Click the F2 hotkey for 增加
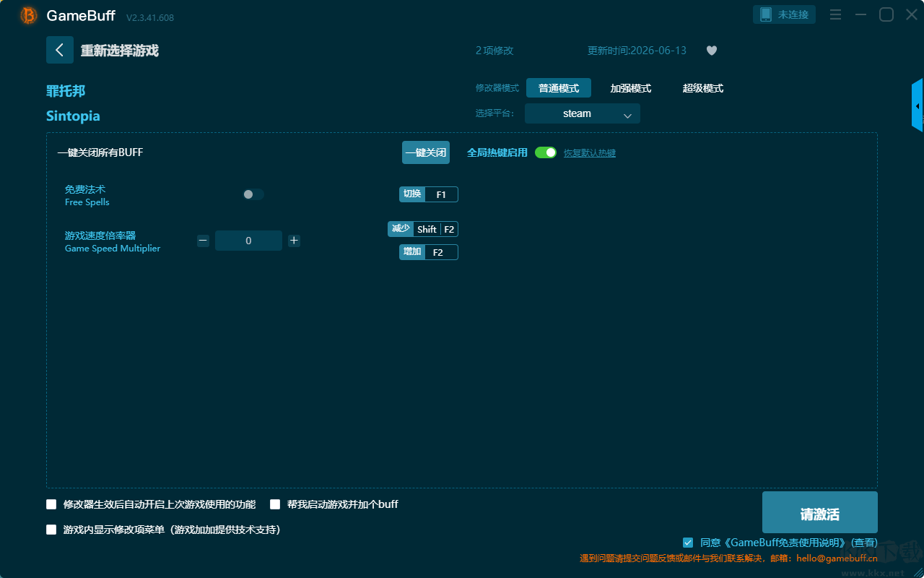 pyautogui.click(x=441, y=252)
